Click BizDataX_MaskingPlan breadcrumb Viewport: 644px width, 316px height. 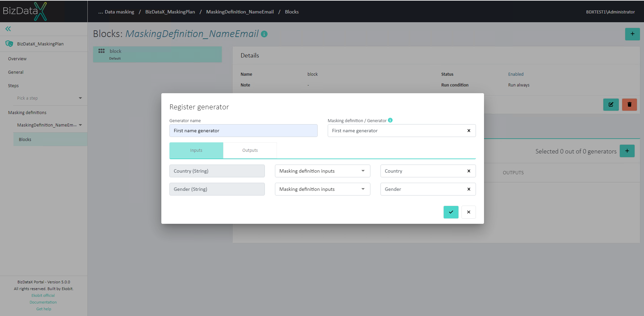[x=170, y=12]
